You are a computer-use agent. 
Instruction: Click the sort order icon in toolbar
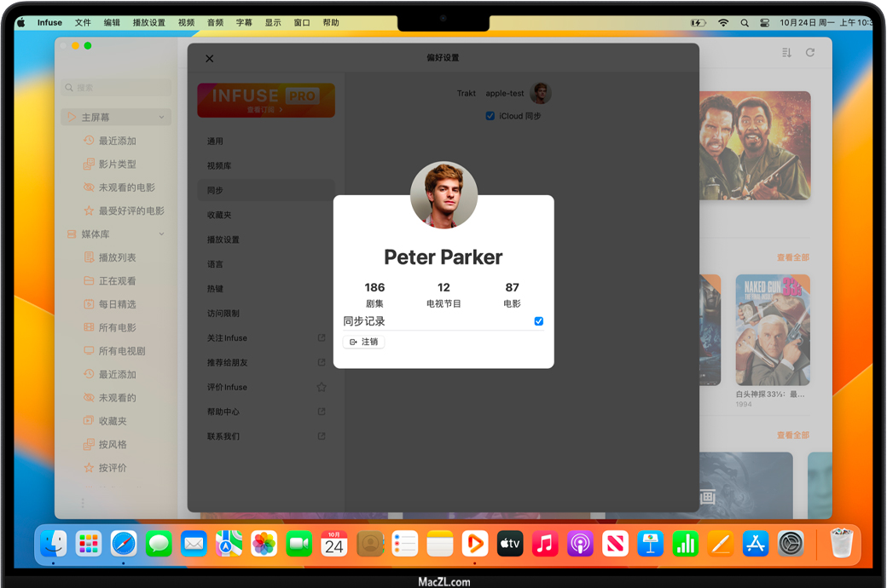(x=786, y=53)
